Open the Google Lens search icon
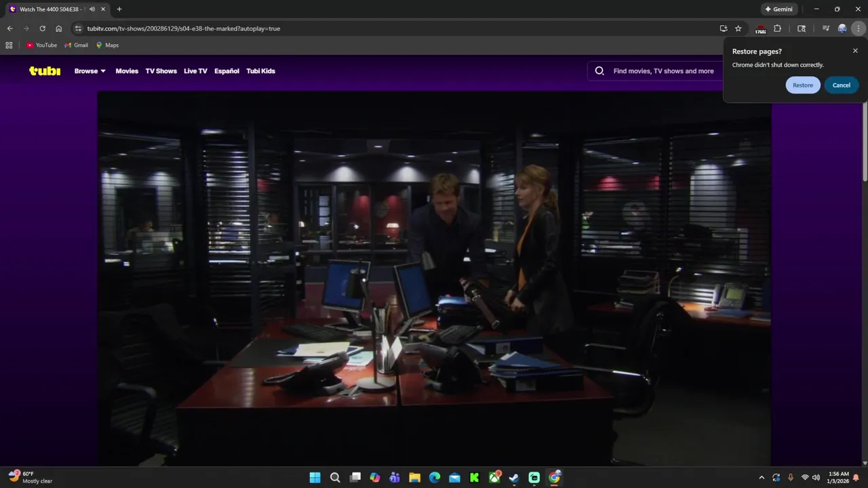The image size is (868, 488). pyautogui.click(x=802, y=28)
